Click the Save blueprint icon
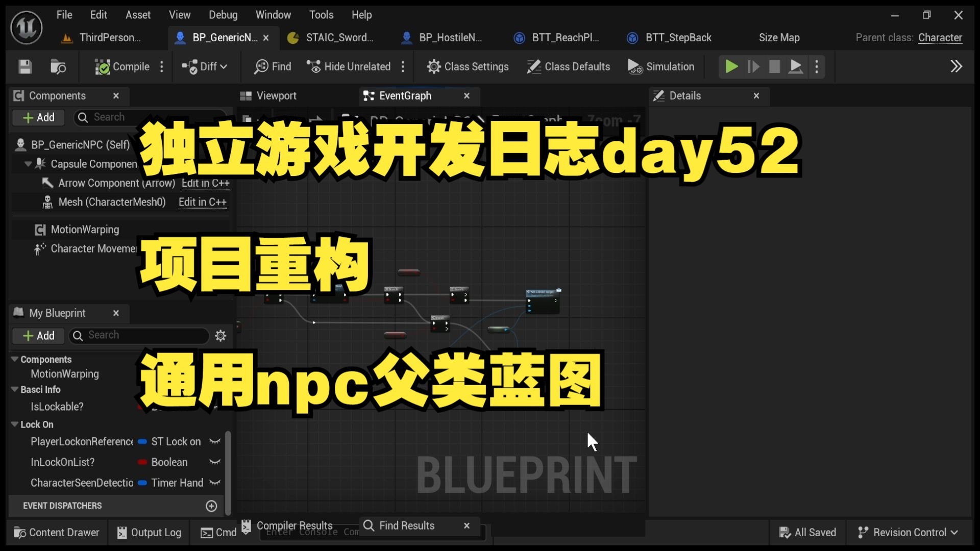 click(x=25, y=67)
